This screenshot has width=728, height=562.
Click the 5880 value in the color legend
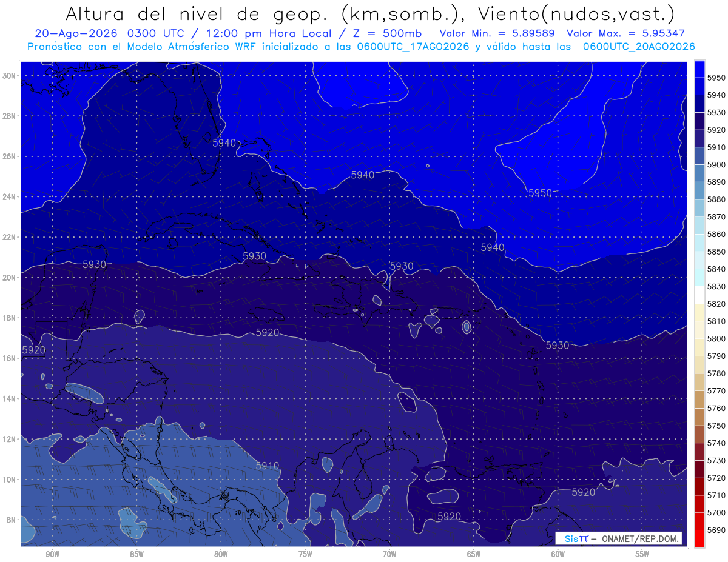716,199
